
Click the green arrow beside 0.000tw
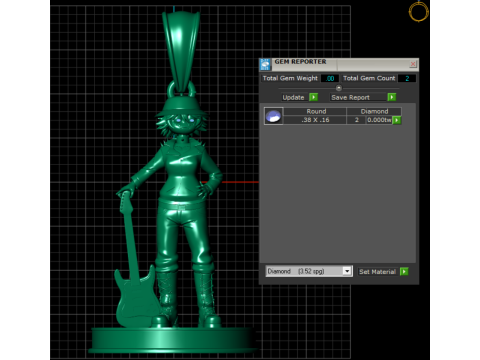click(397, 120)
